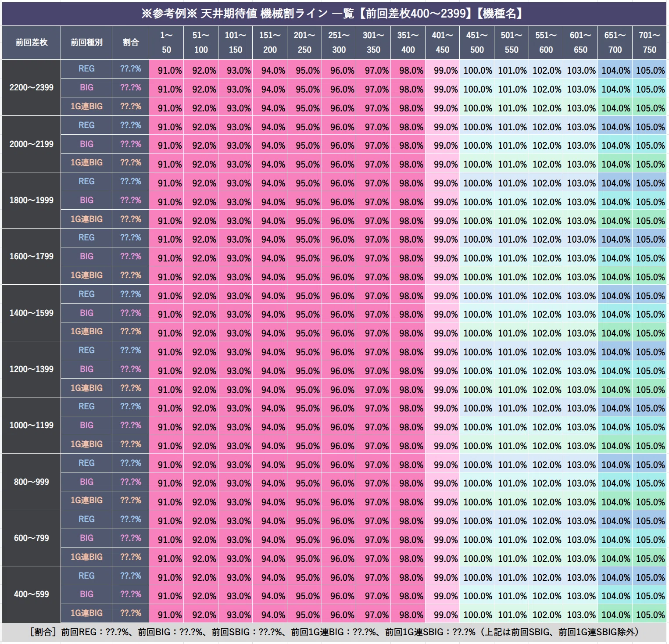Viewport: 669px width, 644px height.
Task: Select the 1000~1199 row group label
Action: [31, 425]
